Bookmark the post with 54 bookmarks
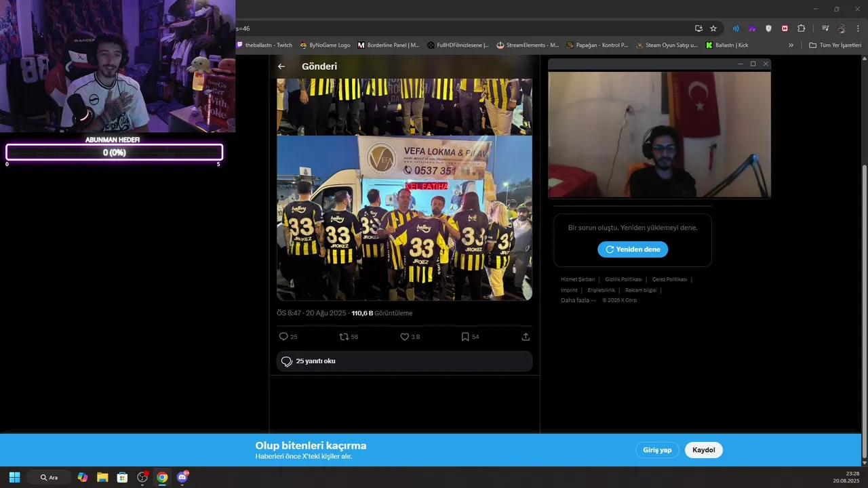The height and width of the screenshot is (488, 868). tap(470, 336)
